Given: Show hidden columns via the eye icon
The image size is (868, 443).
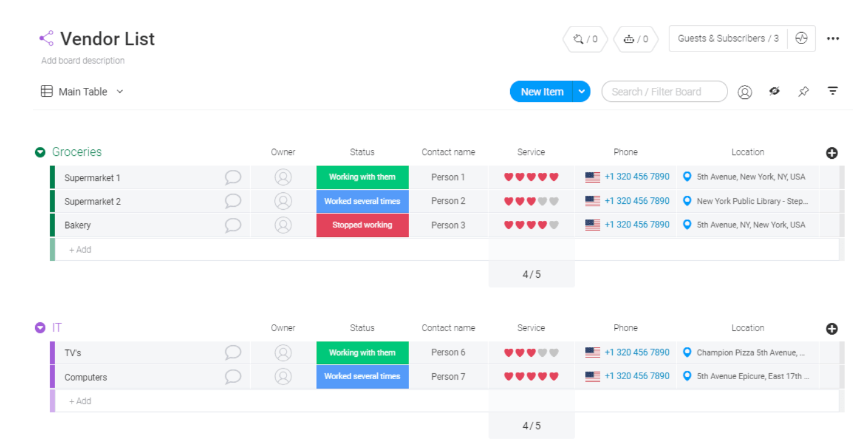Looking at the screenshot, I should tap(774, 91).
